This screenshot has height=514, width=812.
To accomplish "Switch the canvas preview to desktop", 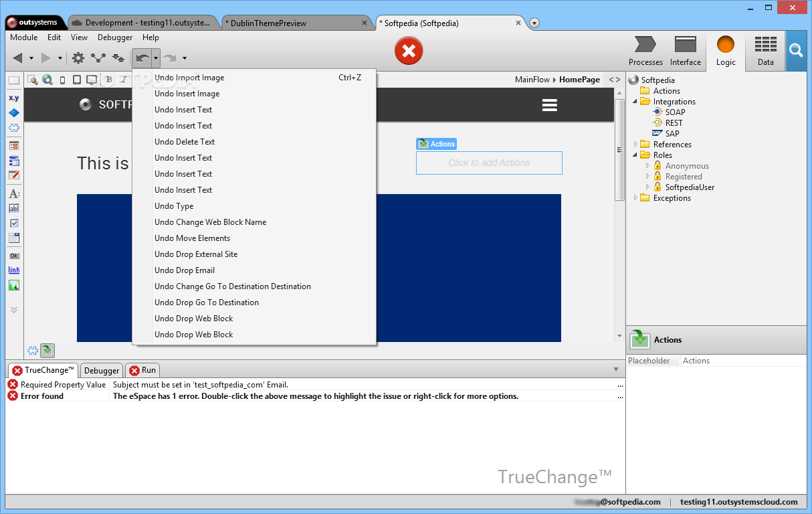I will (92, 80).
